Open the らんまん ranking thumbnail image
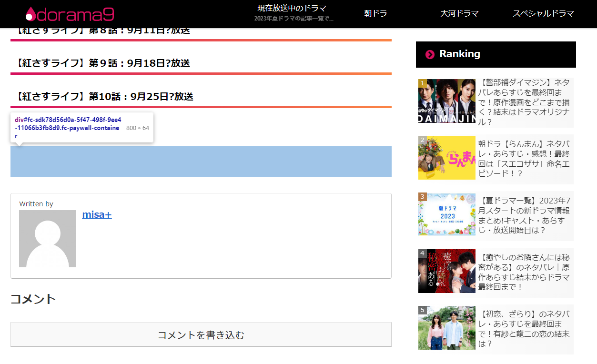 [x=447, y=158]
